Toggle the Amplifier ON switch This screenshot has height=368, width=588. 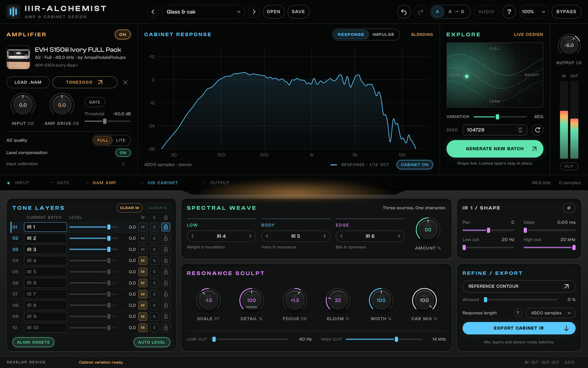(x=122, y=34)
